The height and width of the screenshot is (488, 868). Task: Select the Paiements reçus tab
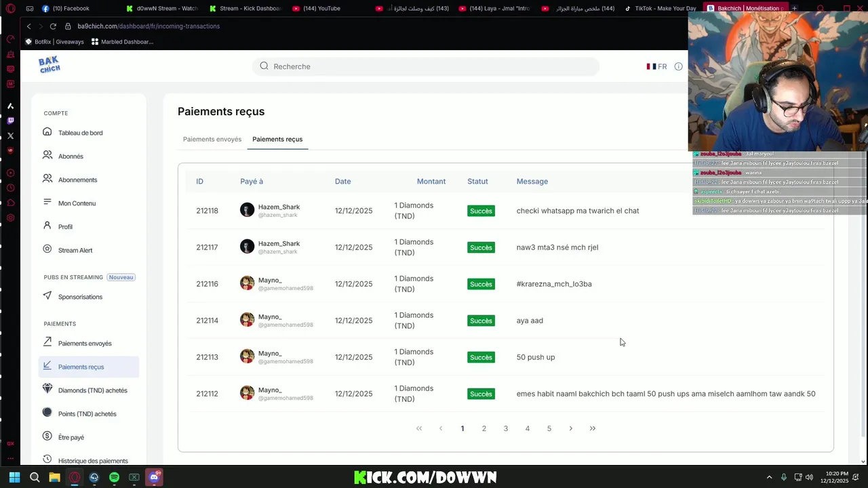coord(277,139)
